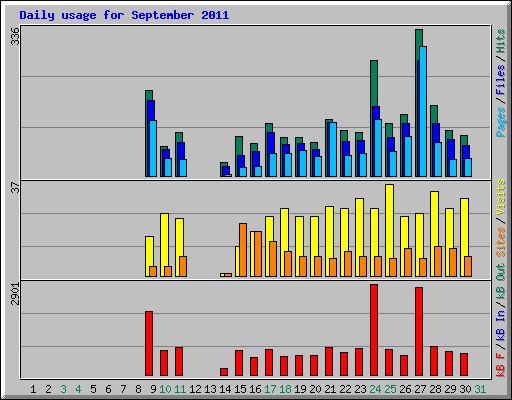Click day label 27 on the axis
The width and height of the screenshot is (512, 400).
[x=420, y=389]
